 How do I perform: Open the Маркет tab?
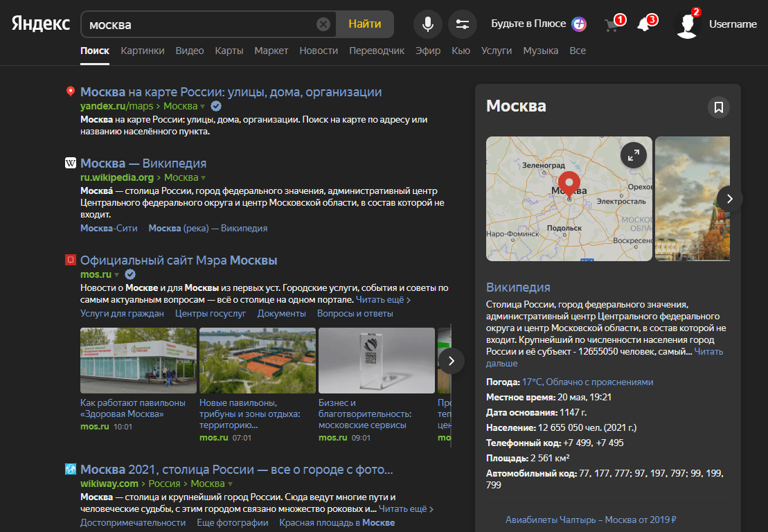(x=271, y=51)
